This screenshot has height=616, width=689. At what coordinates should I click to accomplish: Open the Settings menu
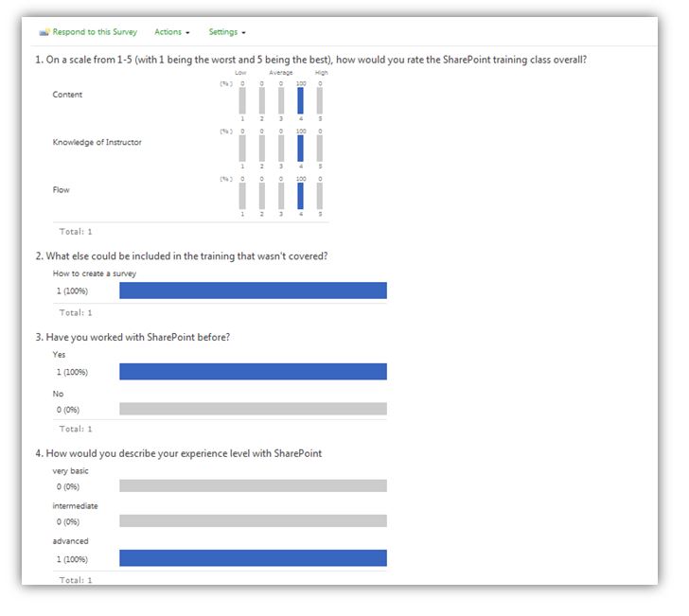point(222,32)
